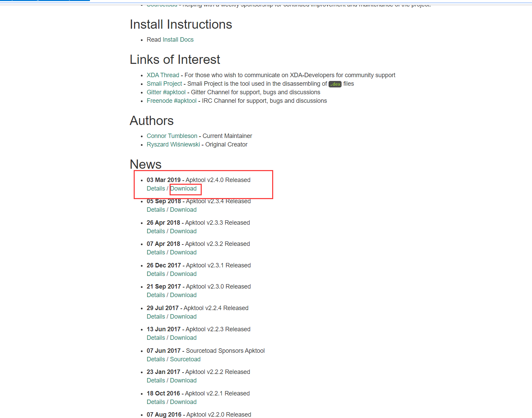Click the News heading
The height and width of the screenshot is (418, 532).
146,165
